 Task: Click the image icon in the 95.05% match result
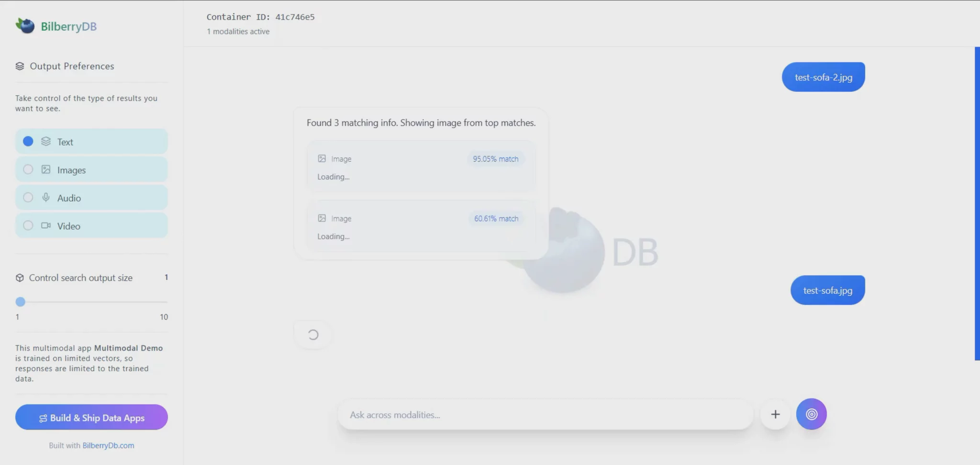pos(322,158)
